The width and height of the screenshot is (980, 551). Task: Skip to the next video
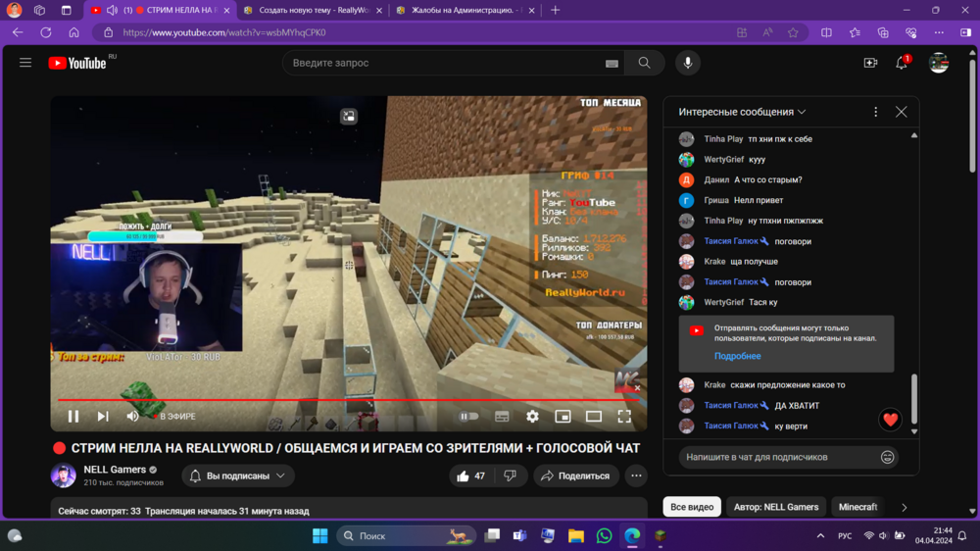pyautogui.click(x=103, y=416)
